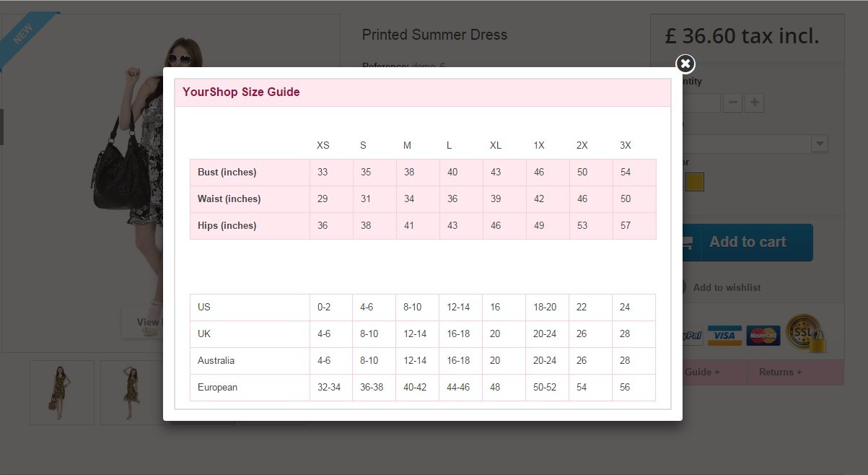Click the Bust (inches) row label

click(x=227, y=173)
